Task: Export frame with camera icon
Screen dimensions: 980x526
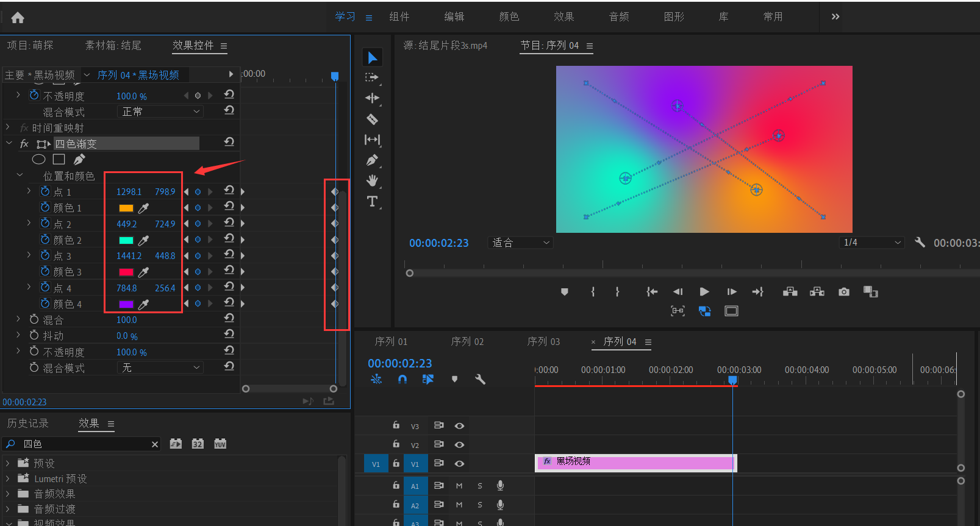Action: pyautogui.click(x=844, y=292)
